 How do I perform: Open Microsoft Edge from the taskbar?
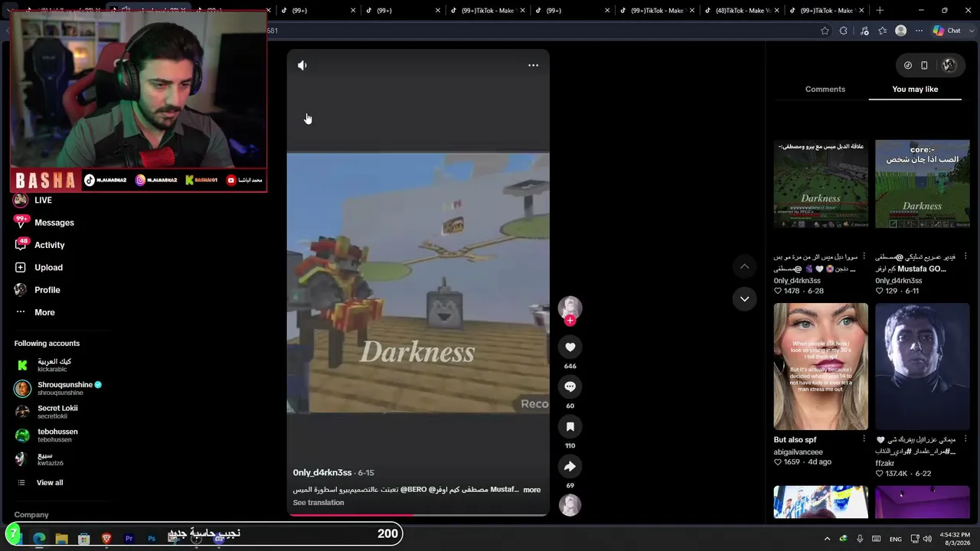tap(39, 539)
